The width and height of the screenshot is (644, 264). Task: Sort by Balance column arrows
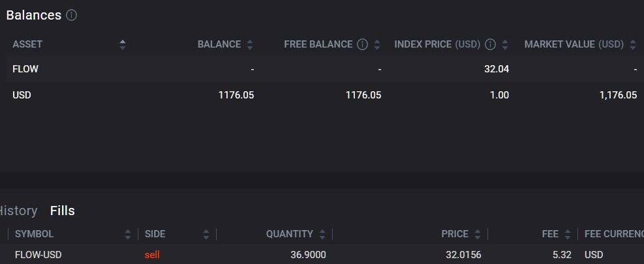[x=250, y=44]
